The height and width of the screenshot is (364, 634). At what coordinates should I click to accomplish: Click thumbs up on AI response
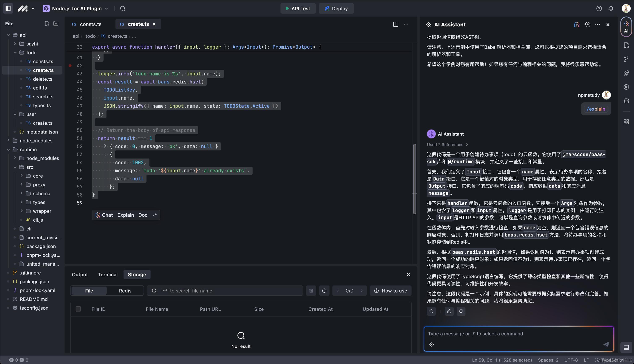[449, 311]
